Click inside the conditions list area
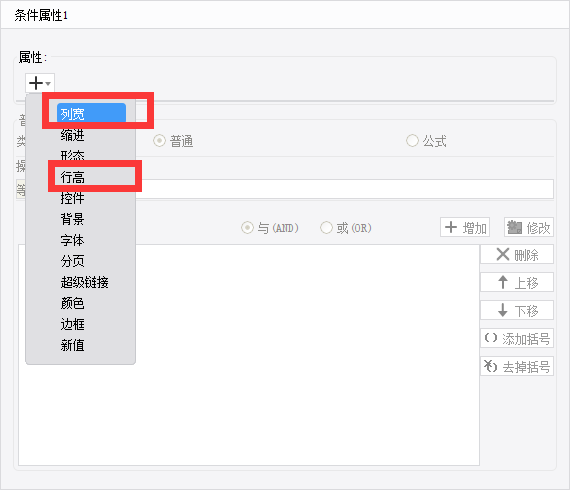The height and width of the screenshot is (490, 570). pyautogui.click(x=249, y=355)
